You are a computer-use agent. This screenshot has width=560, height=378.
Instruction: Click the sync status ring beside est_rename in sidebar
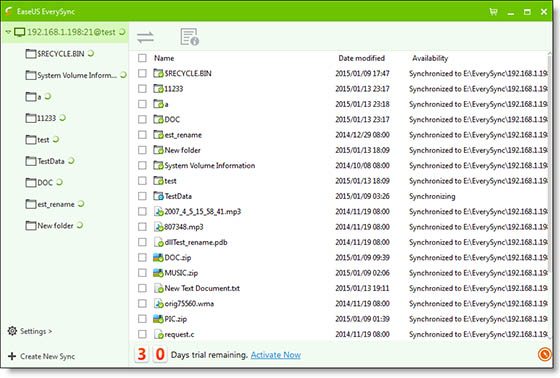click(x=81, y=204)
